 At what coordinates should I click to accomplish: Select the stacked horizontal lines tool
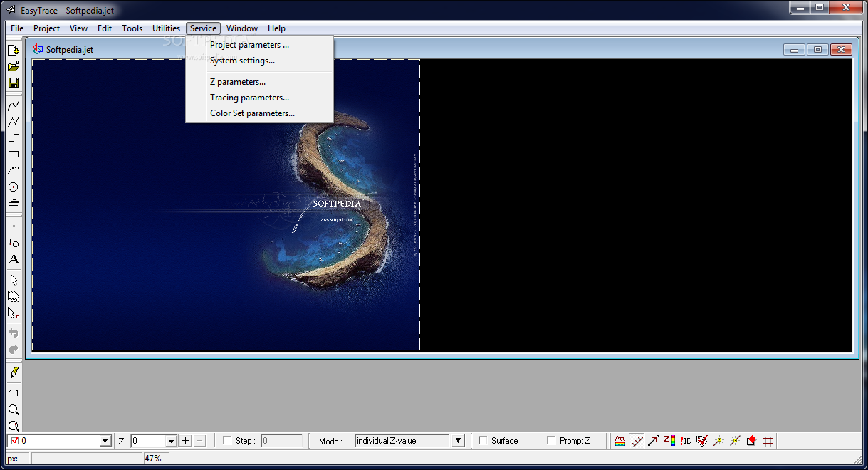click(x=13, y=203)
